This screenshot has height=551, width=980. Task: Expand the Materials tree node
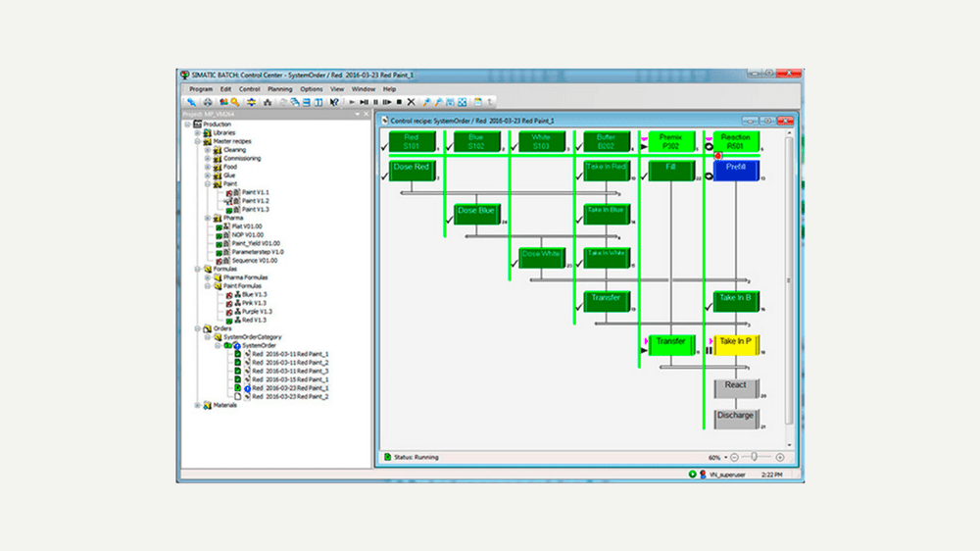click(198, 405)
